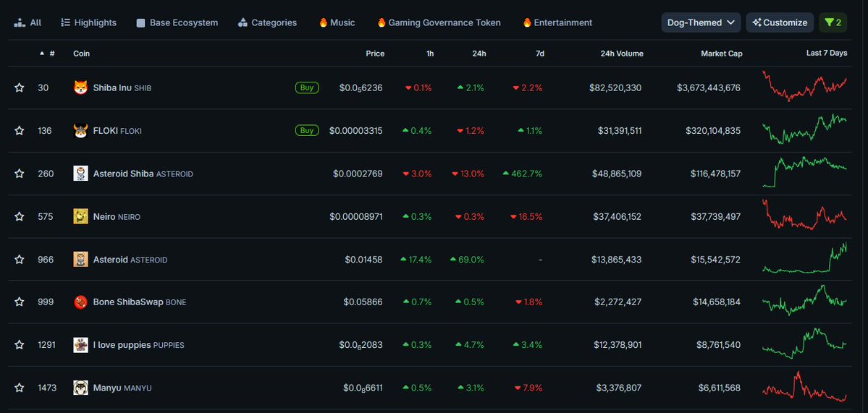Click Buy button for FLOKI
The height and width of the screenshot is (413, 868).
tap(307, 130)
